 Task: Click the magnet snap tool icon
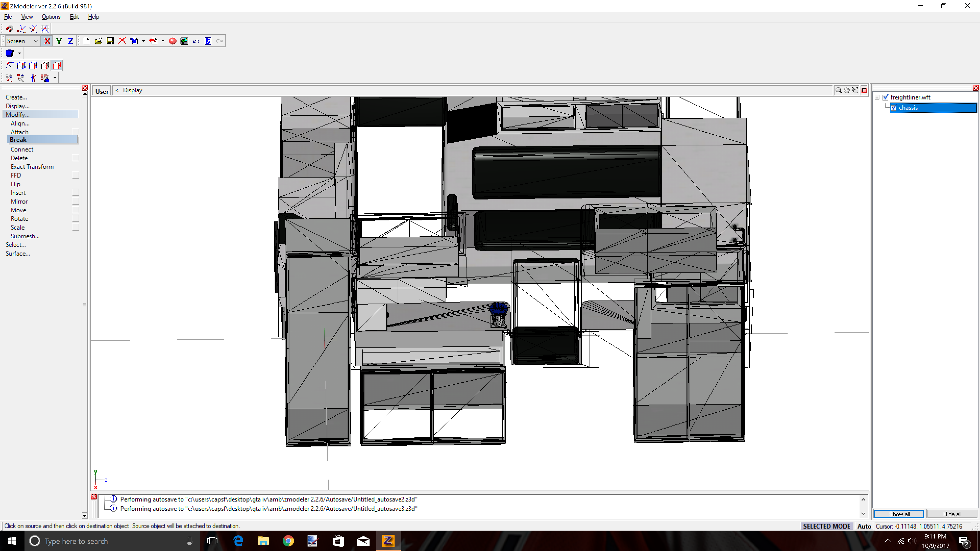(x=9, y=29)
